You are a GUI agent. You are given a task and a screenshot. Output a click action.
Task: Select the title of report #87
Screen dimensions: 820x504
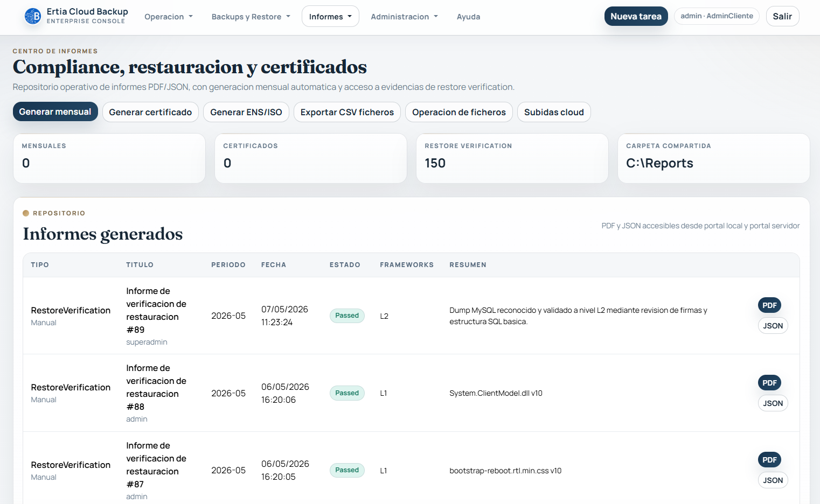click(156, 465)
